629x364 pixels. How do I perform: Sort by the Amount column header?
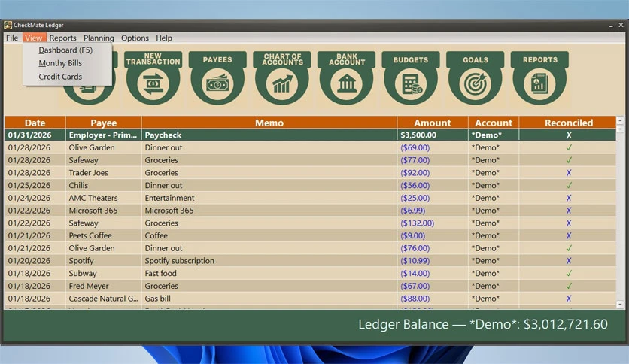[x=433, y=123]
